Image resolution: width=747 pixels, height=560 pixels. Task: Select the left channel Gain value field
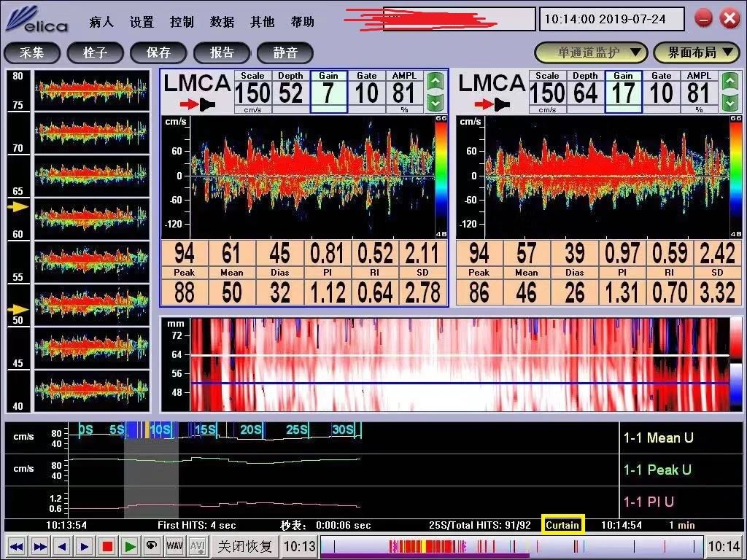[328, 93]
